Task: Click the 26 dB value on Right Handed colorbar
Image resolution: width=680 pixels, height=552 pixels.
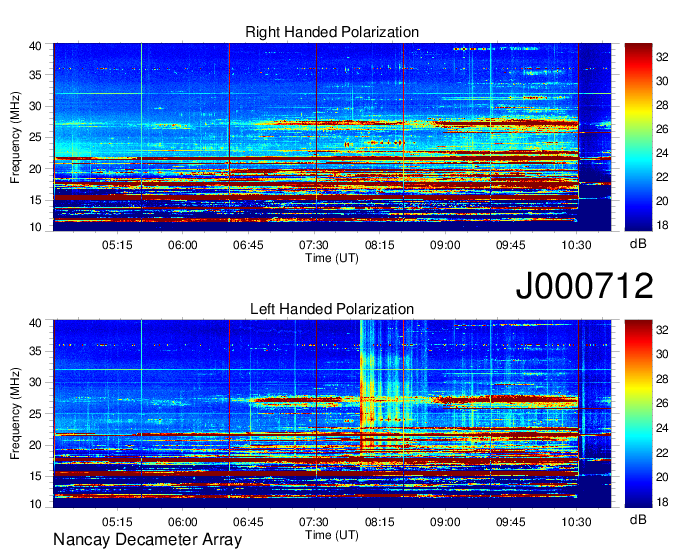Action: (662, 129)
